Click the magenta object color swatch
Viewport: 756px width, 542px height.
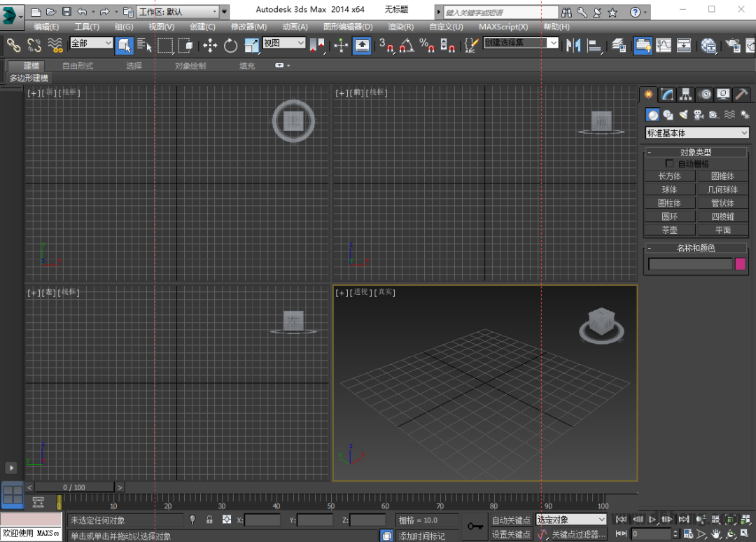pyautogui.click(x=740, y=264)
